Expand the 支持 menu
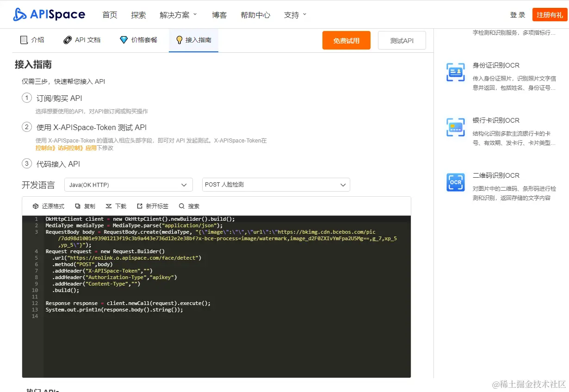 (295, 15)
